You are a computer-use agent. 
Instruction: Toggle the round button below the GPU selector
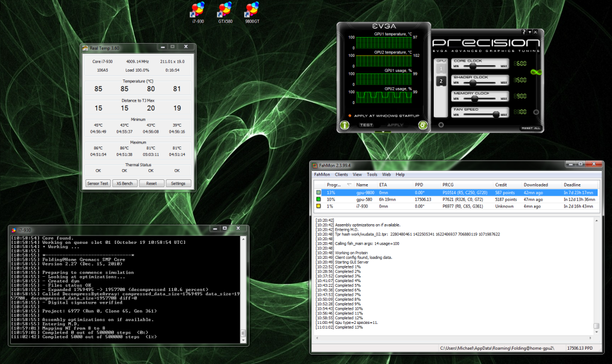pos(441,125)
